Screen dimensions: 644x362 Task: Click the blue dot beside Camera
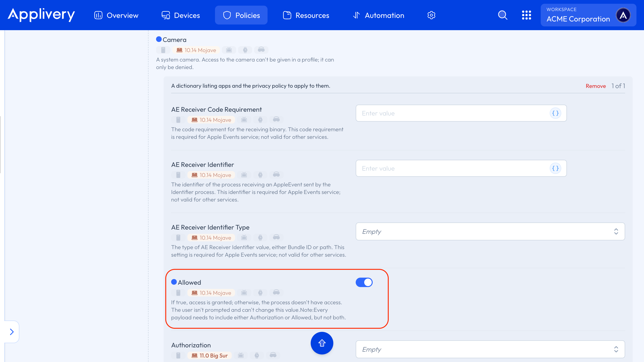(159, 39)
